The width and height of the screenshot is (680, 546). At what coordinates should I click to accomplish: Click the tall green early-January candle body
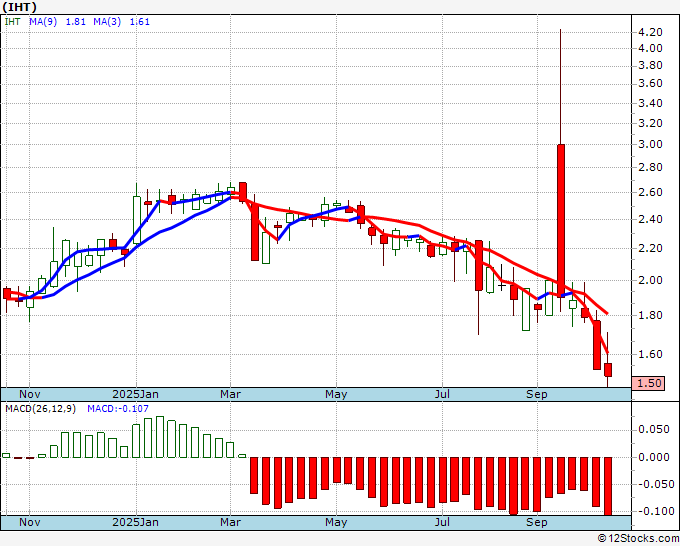137,220
